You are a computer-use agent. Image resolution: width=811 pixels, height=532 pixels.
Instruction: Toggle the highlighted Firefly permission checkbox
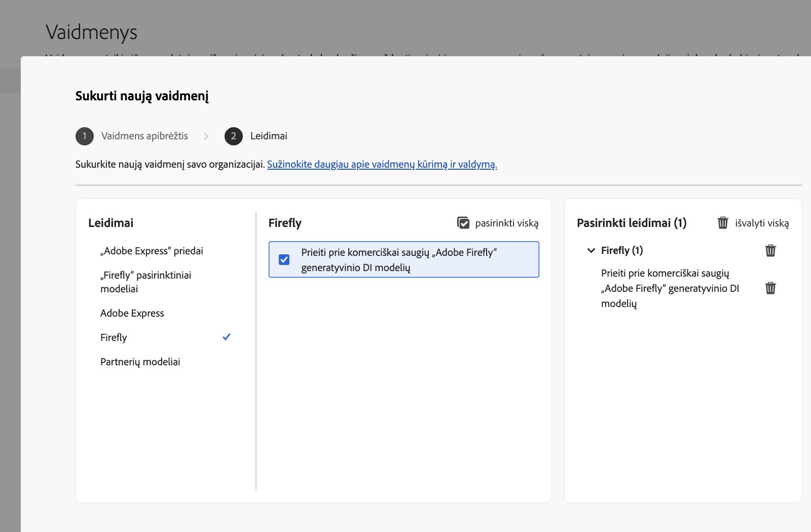(284, 259)
